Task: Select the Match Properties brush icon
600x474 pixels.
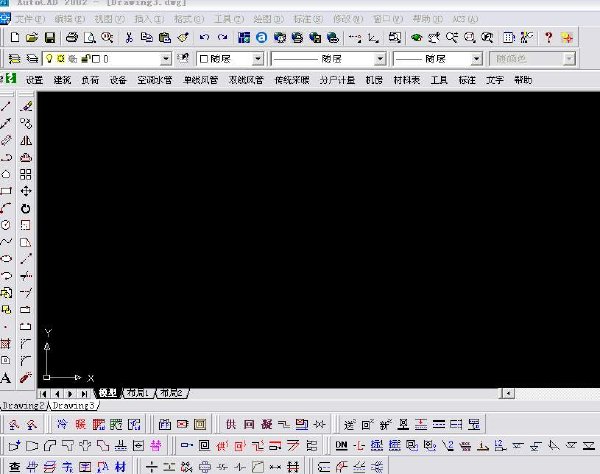Action: [x=183, y=37]
